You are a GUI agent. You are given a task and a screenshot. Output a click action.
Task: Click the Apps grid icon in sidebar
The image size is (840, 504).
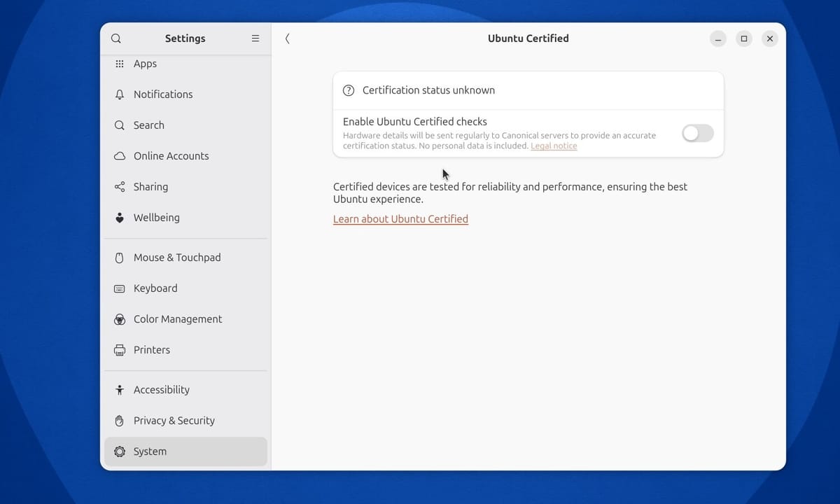pyautogui.click(x=120, y=64)
